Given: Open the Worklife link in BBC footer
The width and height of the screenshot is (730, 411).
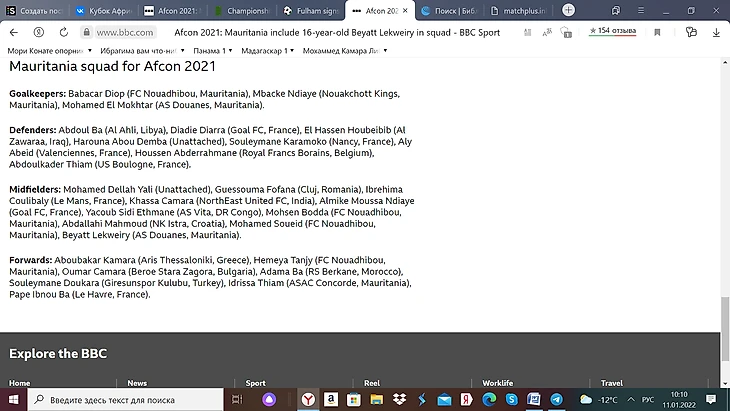Looking at the screenshot, I should pos(498,383).
